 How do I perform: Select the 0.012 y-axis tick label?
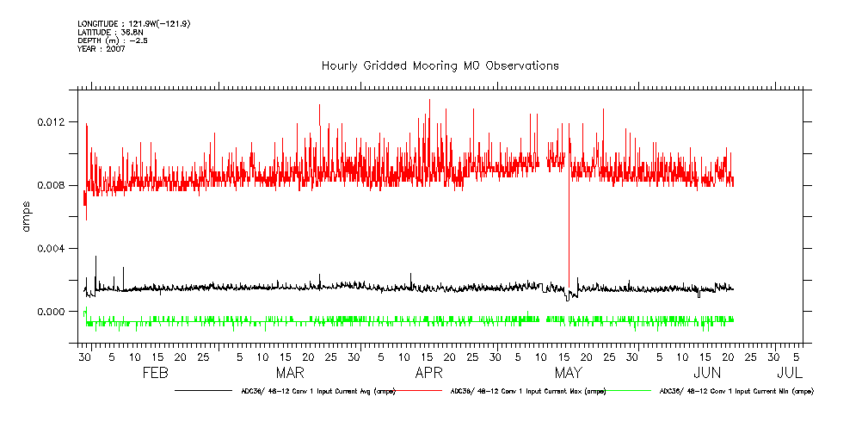(50, 121)
